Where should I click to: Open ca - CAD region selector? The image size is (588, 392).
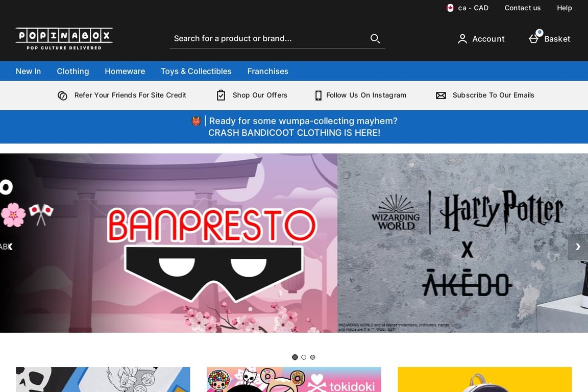pyautogui.click(x=468, y=8)
